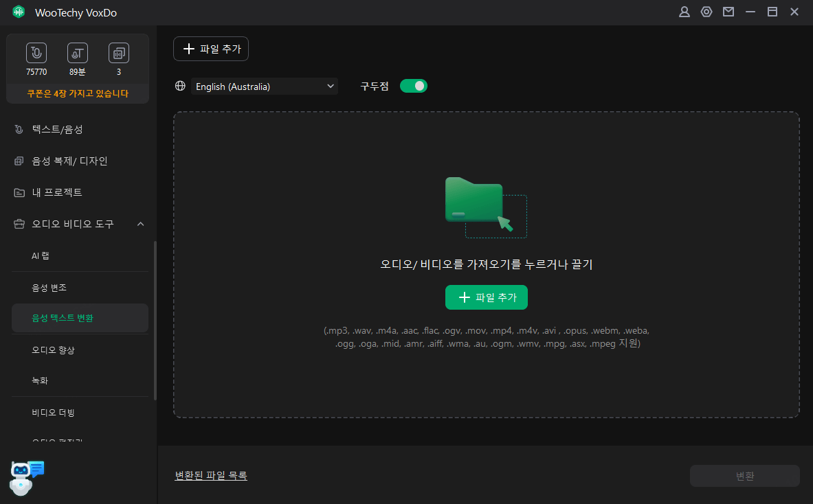This screenshot has width=813, height=504.
Task: Click the voice clone quota icon showing 3
Action: [x=118, y=53]
